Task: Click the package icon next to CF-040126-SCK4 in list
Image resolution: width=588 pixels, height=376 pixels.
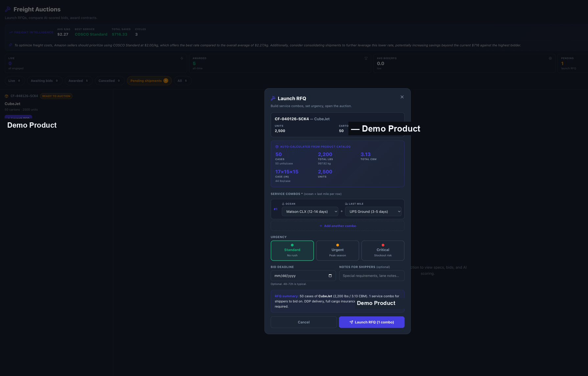Action: (7, 96)
